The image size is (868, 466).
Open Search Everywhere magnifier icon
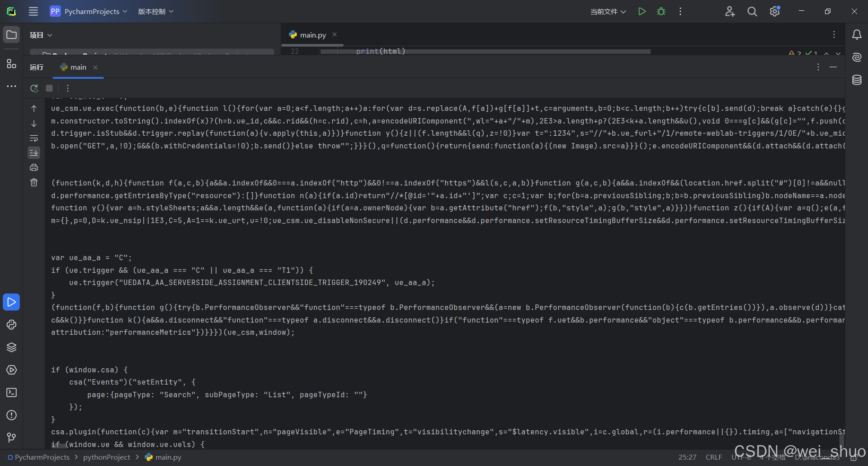tap(752, 11)
